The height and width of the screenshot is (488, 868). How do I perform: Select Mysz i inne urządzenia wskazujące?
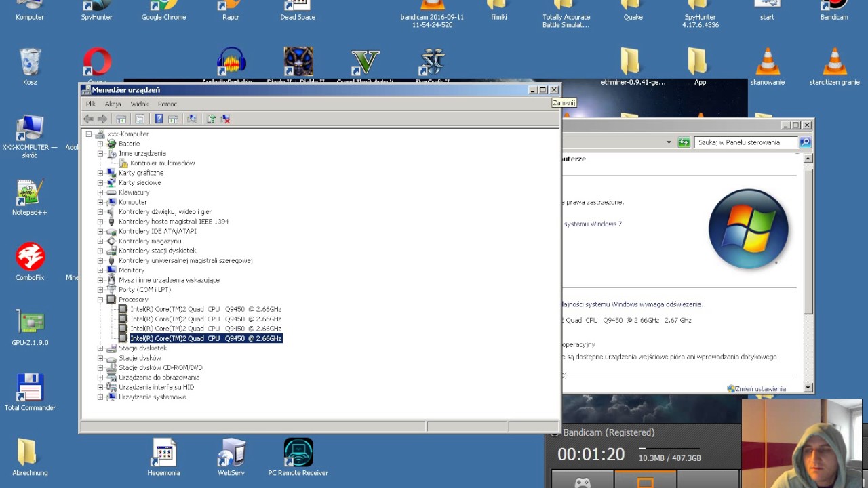(169, 280)
